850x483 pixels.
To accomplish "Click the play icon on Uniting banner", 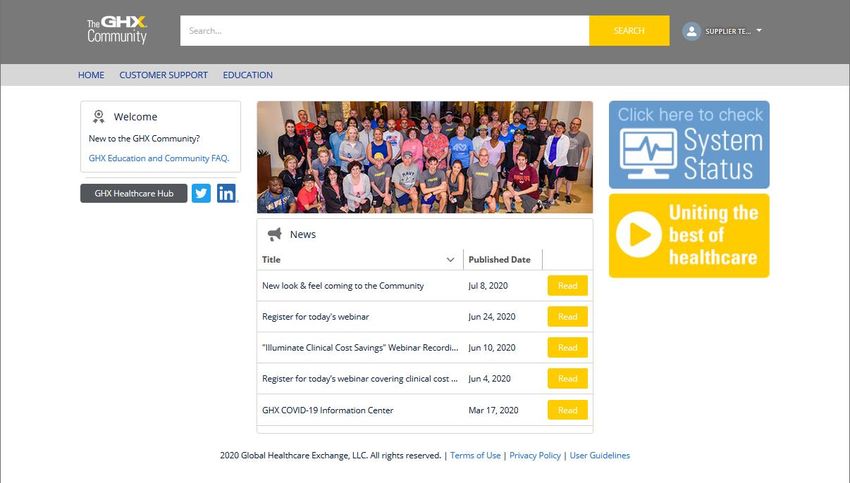I will point(639,235).
